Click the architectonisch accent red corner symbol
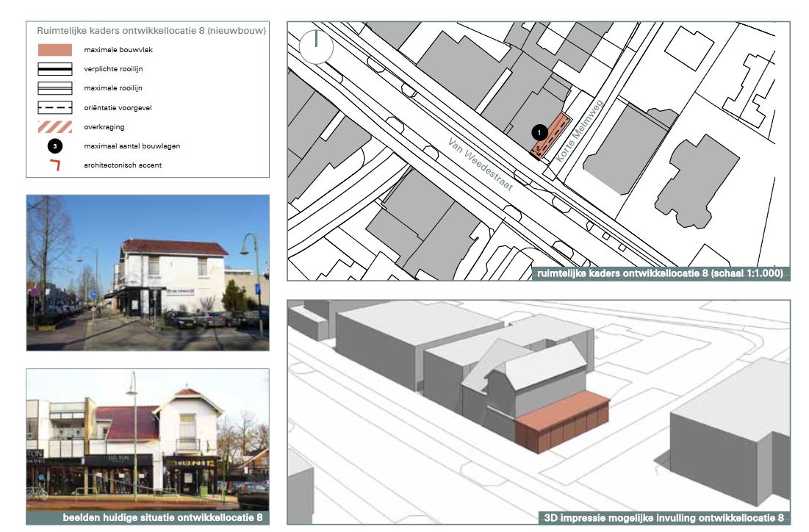 pyautogui.click(x=55, y=165)
